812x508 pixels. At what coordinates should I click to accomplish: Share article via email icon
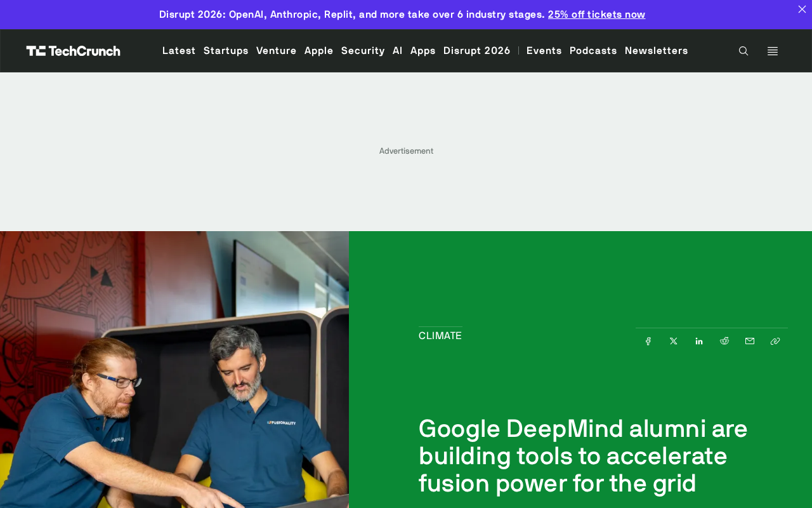click(x=750, y=341)
